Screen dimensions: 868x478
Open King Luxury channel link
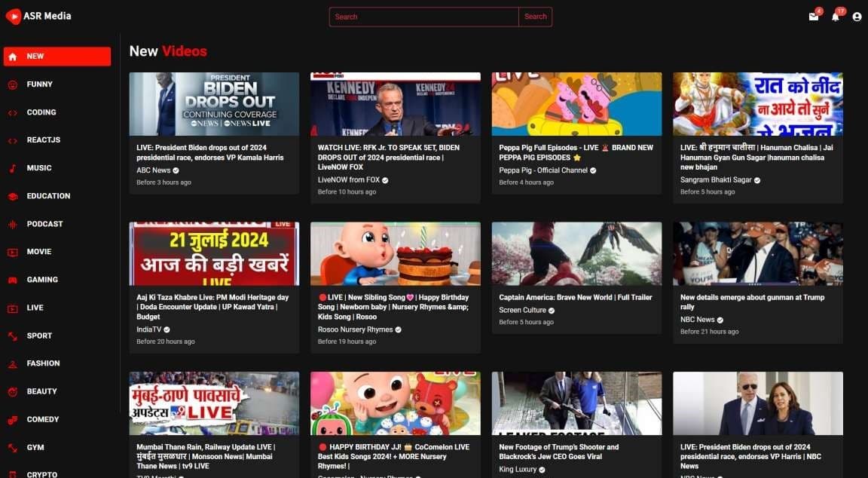point(518,469)
